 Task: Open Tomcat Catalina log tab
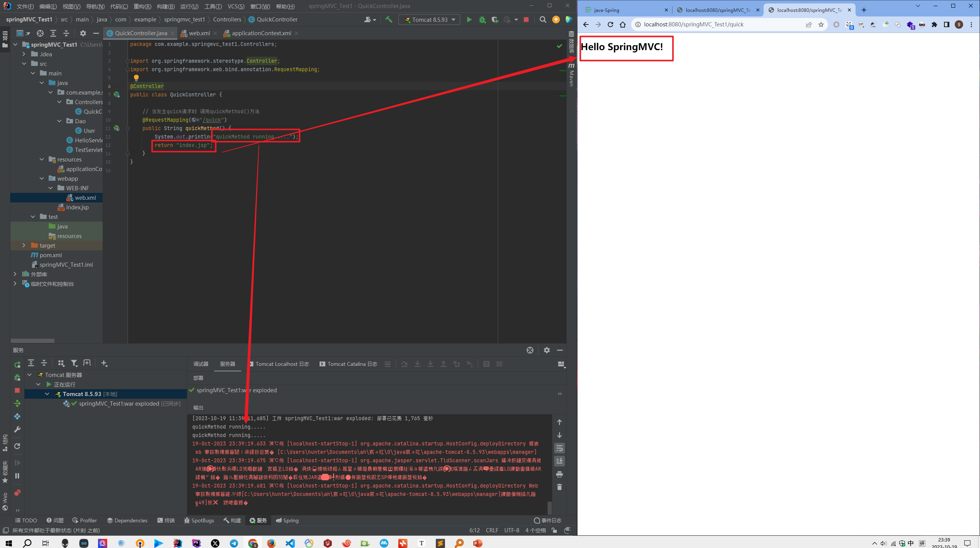coord(348,364)
